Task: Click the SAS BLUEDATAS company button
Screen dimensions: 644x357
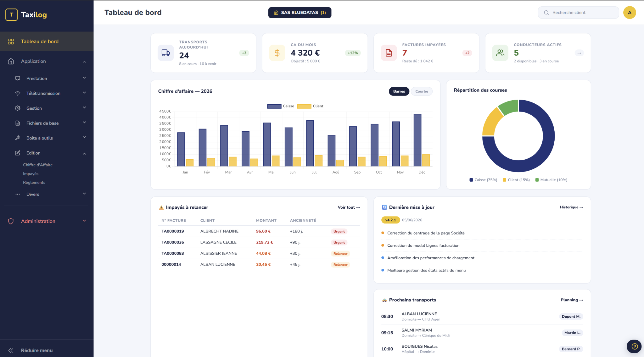Action: click(300, 13)
